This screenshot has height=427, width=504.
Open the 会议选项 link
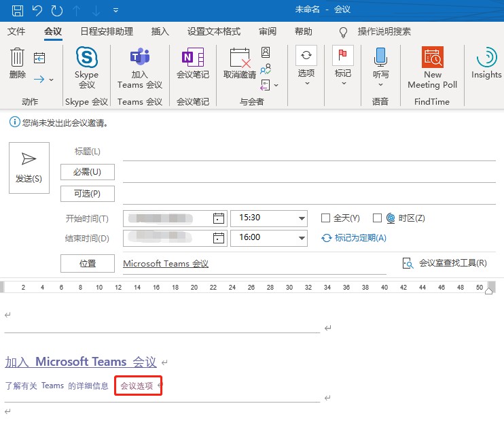pos(137,386)
